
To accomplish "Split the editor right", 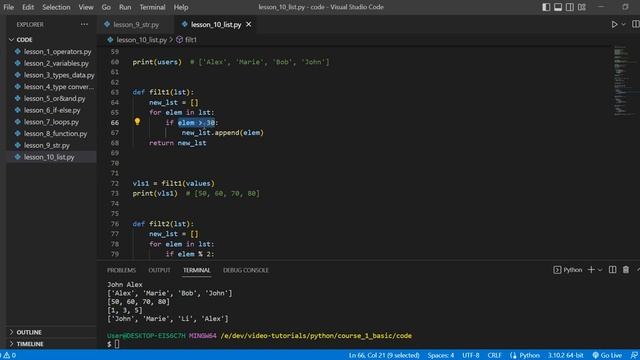I will (636, 24).
